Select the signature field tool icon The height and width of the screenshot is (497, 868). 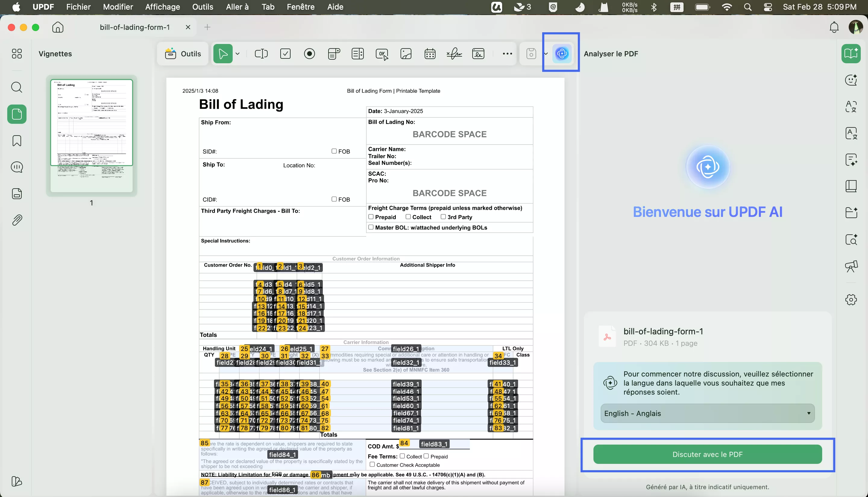pyautogui.click(x=454, y=54)
